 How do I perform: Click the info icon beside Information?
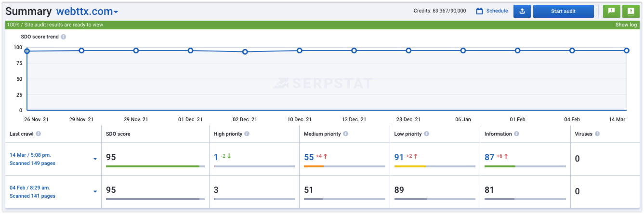pos(516,134)
